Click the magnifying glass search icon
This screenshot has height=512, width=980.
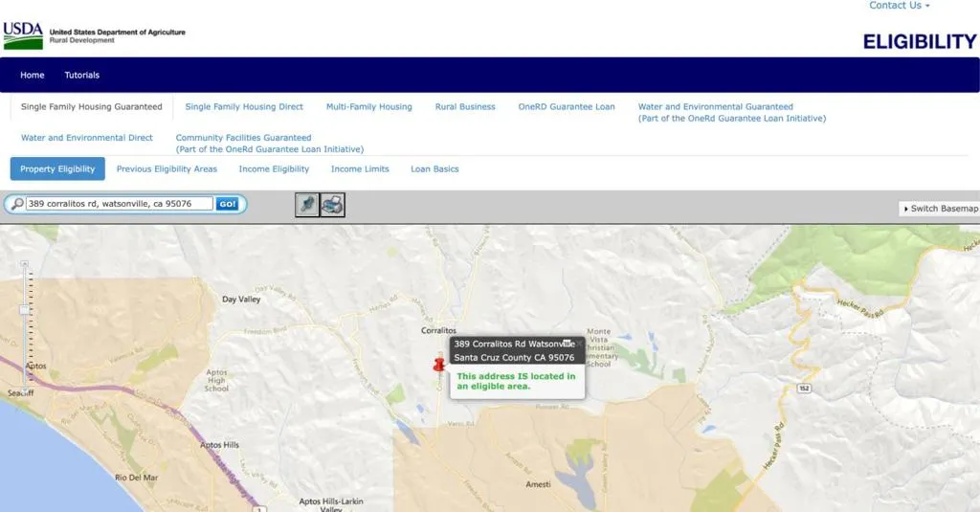pyautogui.click(x=16, y=204)
